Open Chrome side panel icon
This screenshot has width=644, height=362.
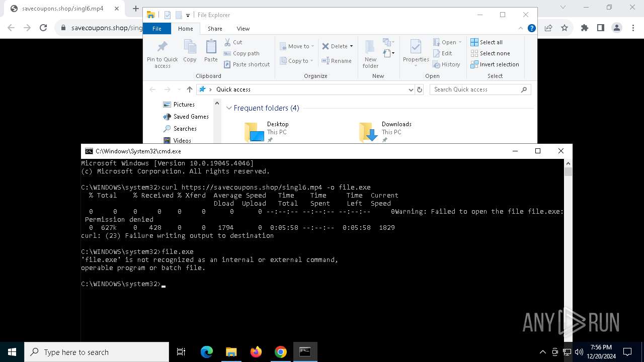600,28
